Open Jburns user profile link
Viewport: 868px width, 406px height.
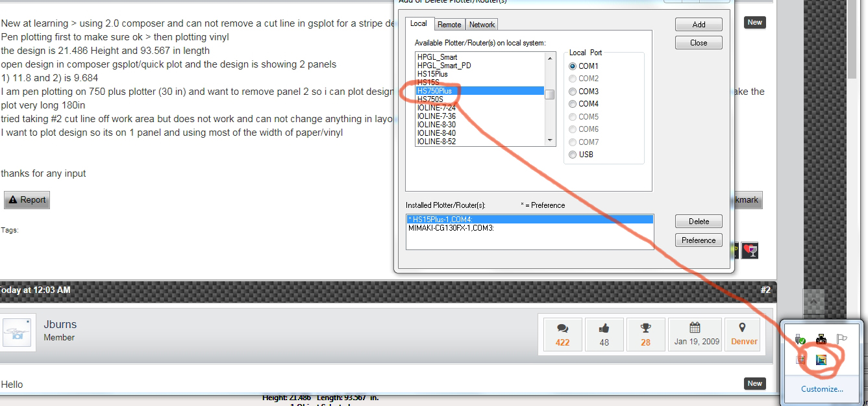tap(60, 325)
